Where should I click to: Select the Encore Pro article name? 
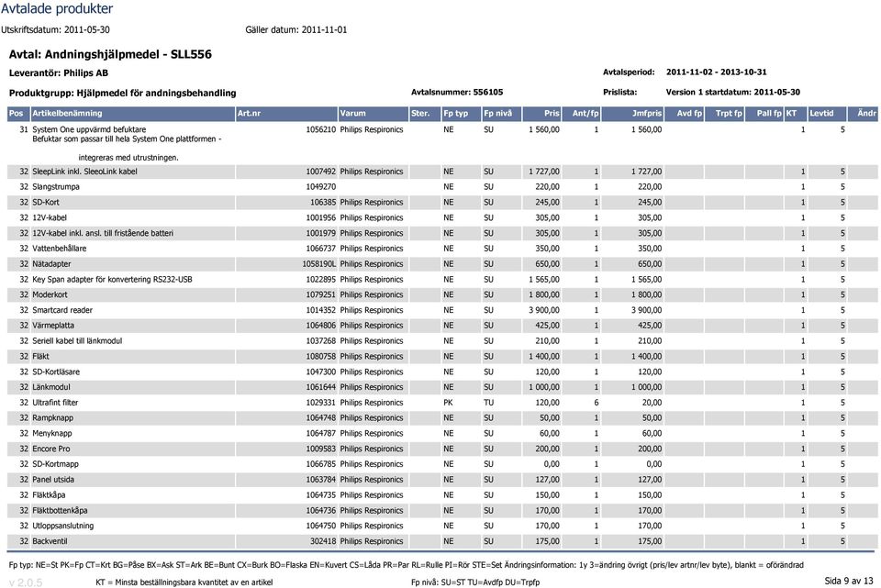click(51, 449)
